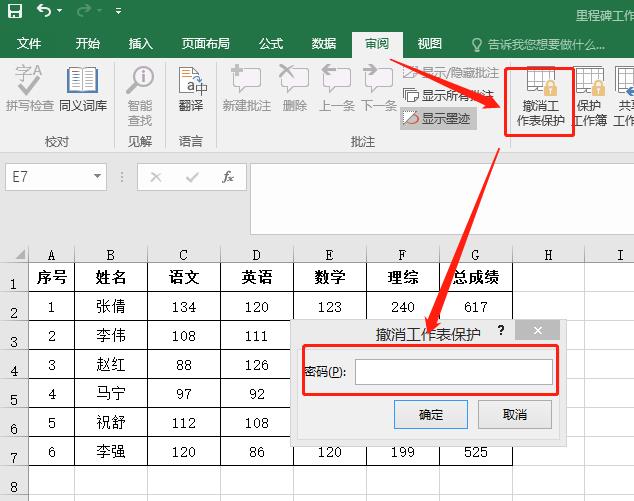Open Customize Quick Access Toolbar dropdown
The width and height of the screenshot is (634, 501).
118,11
